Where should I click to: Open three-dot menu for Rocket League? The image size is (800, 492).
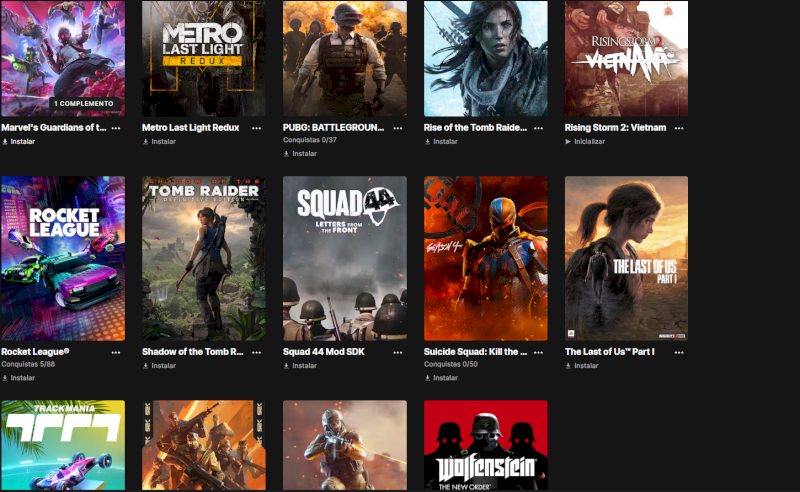[x=116, y=352]
